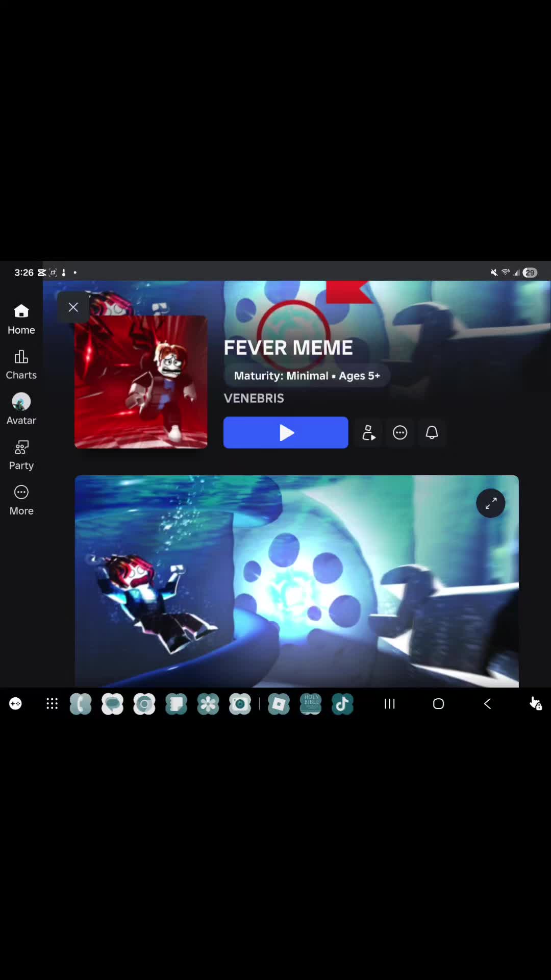The image size is (551, 980).
Task: Tap the battery indicator showing 29
Action: pyautogui.click(x=530, y=273)
